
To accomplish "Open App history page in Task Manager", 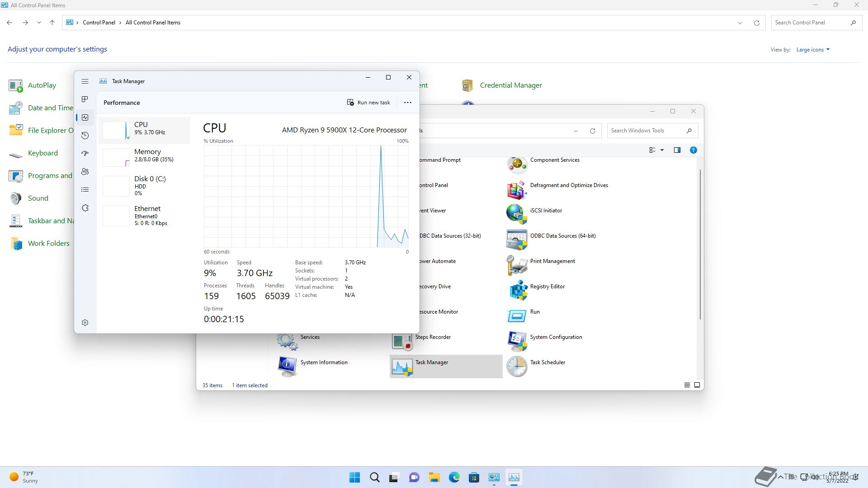I will pyautogui.click(x=85, y=136).
